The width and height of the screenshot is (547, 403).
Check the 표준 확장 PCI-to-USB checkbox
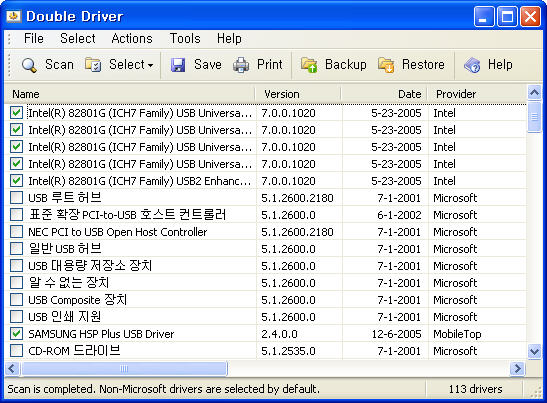(x=16, y=215)
